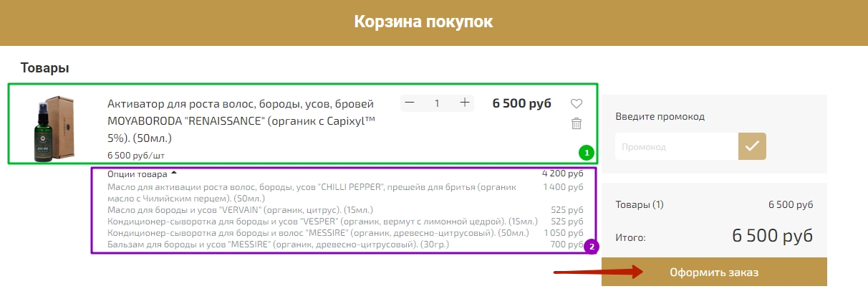
Task: Select the CHILLI PEPPER oil option line
Action: tap(312, 192)
